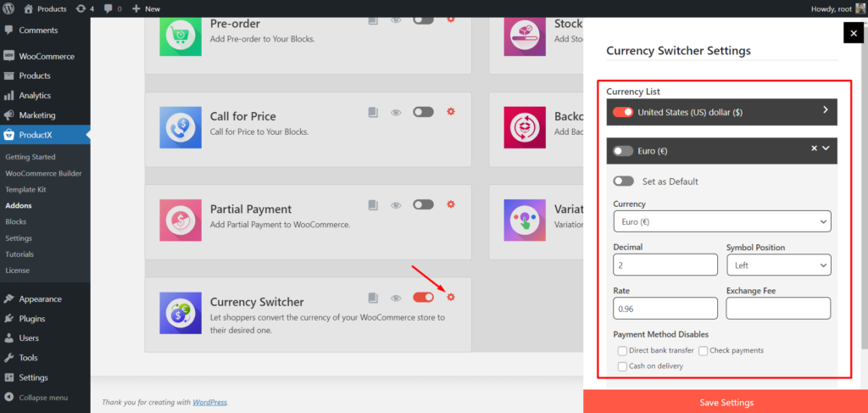This screenshot has height=413, width=868.
Task: Toggle Set as Default switch
Action: pyautogui.click(x=623, y=181)
